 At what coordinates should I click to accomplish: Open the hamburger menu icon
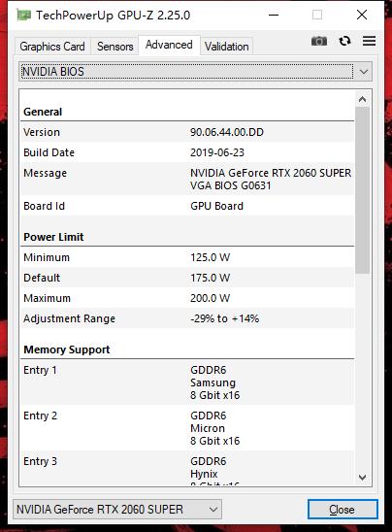coord(369,41)
